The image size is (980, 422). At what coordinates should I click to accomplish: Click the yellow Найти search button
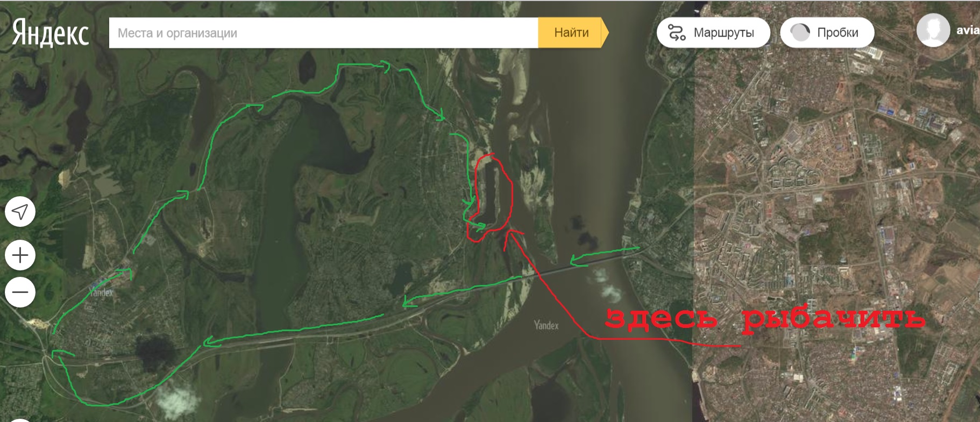[x=573, y=33]
